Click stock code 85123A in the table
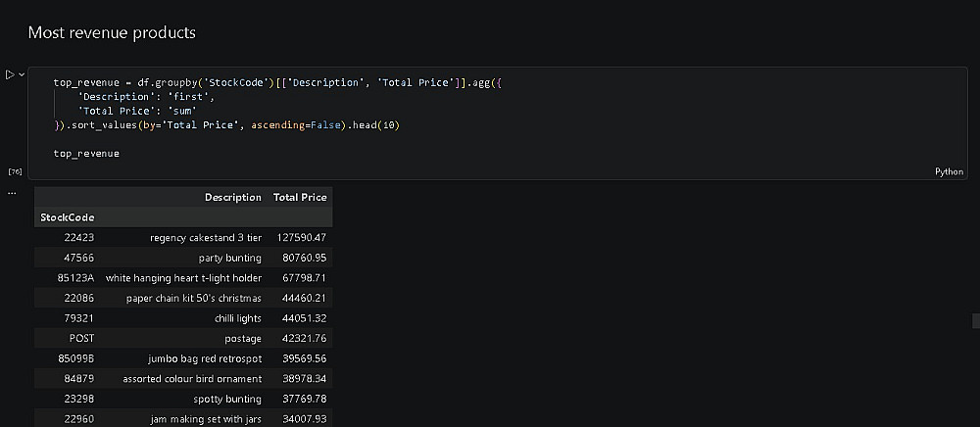The image size is (980, 427). tap(75, 278)
